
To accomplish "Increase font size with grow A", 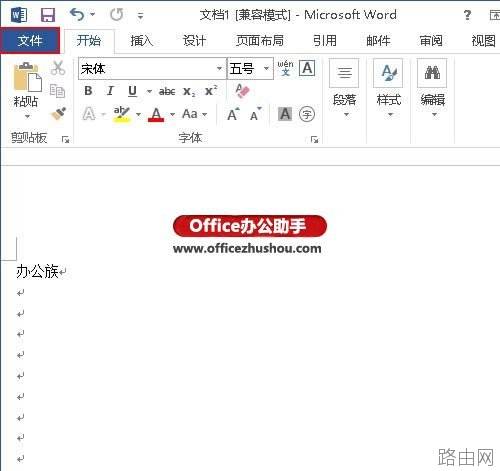I will coord(233,114).
